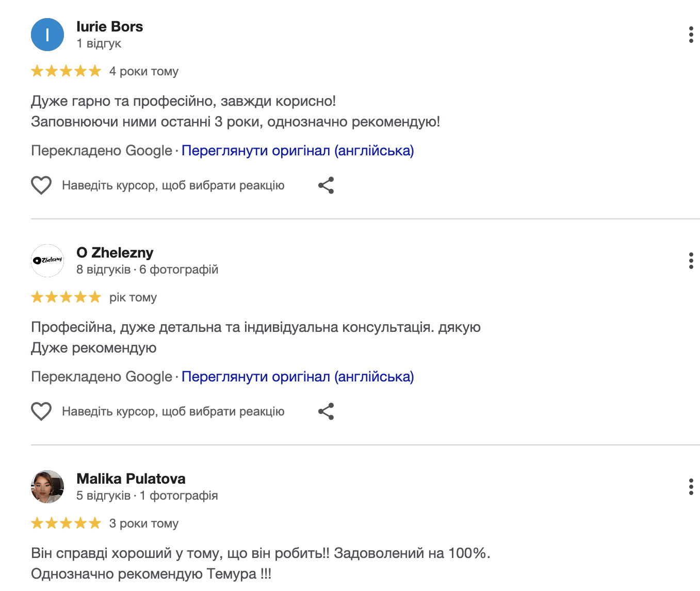700x591 pixels.
Task: Open Malika Pulatova's profile photo
Action: pos(47,487)
